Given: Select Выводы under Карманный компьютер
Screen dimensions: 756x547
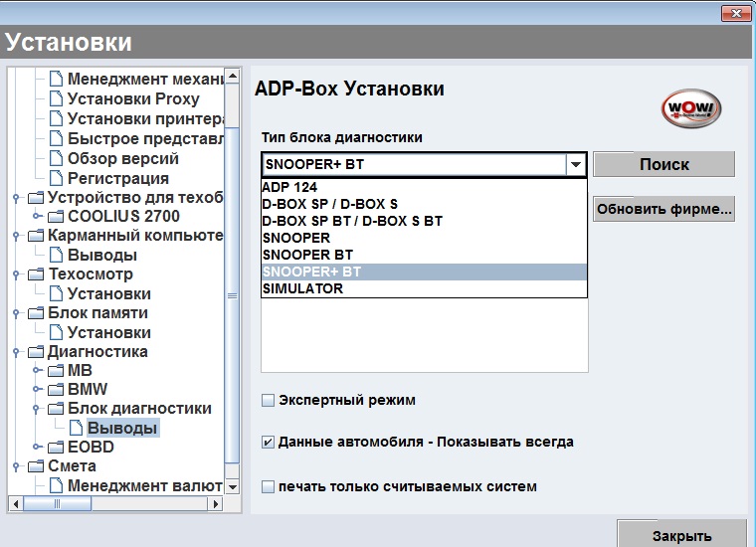Looking at the screenshot, I should pyautogui.click(x=102, y=255).
